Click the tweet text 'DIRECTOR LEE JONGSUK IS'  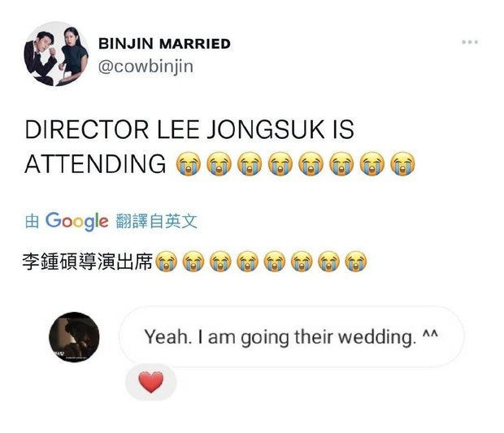click(189, 129)
